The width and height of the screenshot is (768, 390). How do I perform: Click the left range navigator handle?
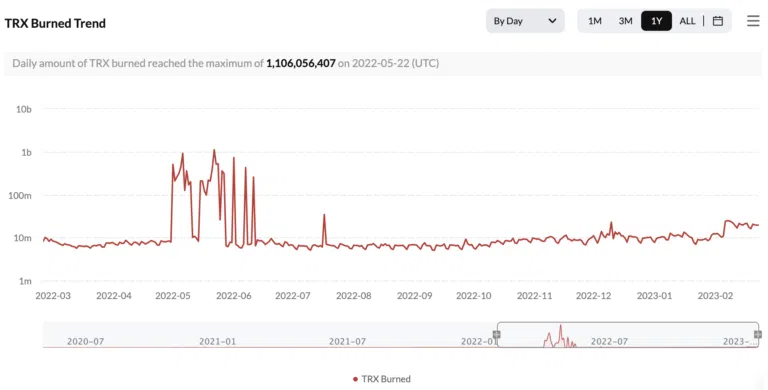(497, 335)
